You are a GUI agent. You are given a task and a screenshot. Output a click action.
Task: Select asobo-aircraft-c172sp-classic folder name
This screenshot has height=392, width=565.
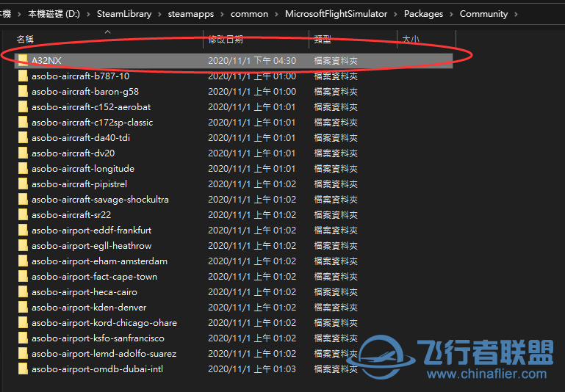click(x=93, y=123)
